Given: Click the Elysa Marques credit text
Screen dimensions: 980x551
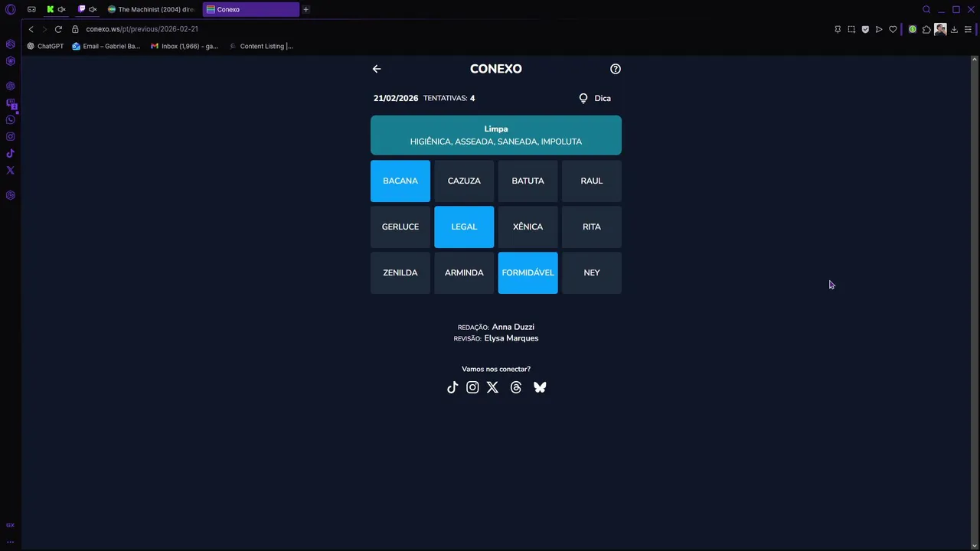Looking at the screenshot, I should pyautogui.click(x=511, y=338).
